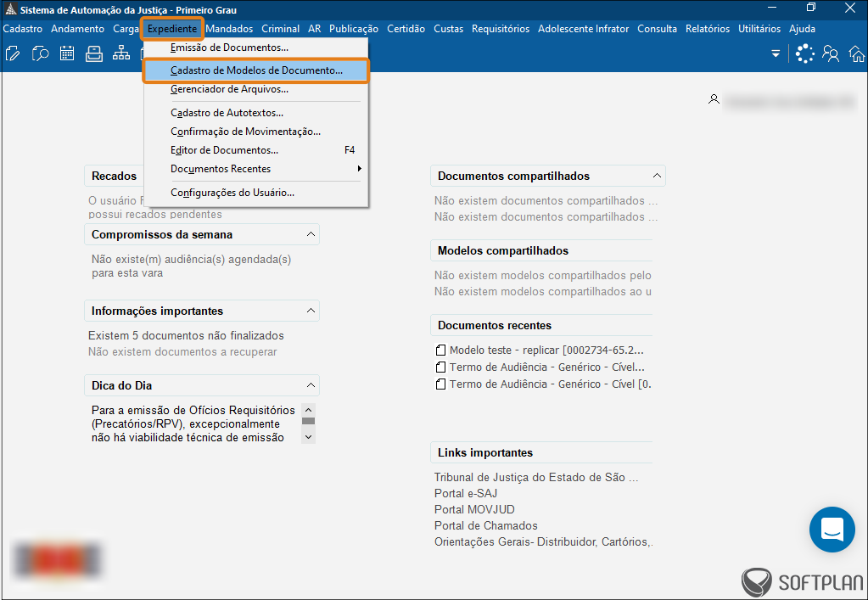Click the Modelos compartilhados panel header
Screen dimensions: 868x600
[x=541, y=250]
